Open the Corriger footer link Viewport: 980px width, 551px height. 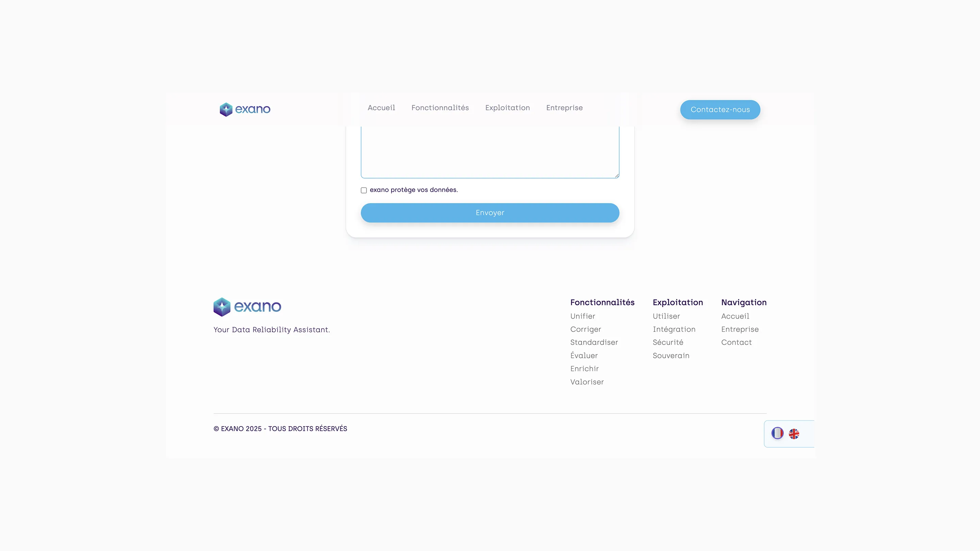pyautogui.click(x=586, y=329)
